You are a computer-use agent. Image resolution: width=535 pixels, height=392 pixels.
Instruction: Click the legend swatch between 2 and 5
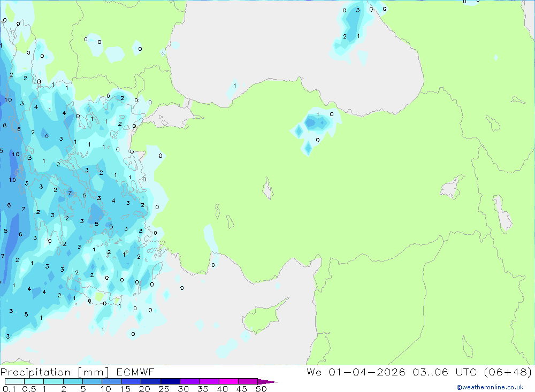click(x=73, y=381)
